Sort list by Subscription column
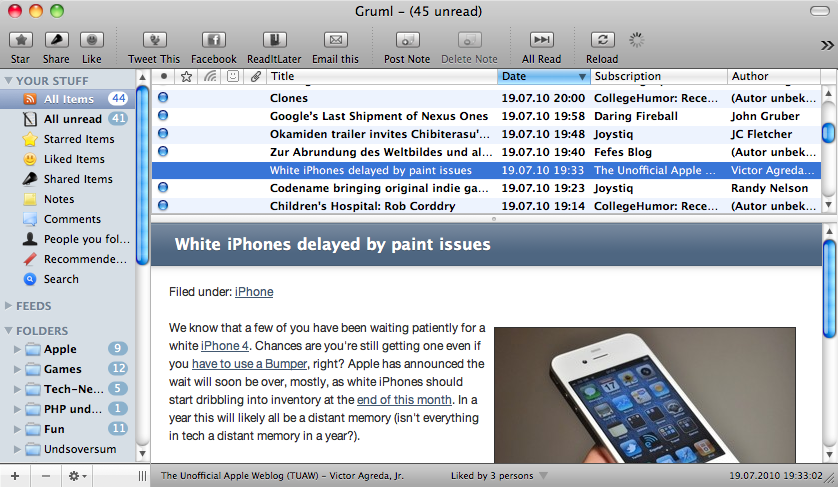This screenshot has height=487, width=838. [658, 76]
